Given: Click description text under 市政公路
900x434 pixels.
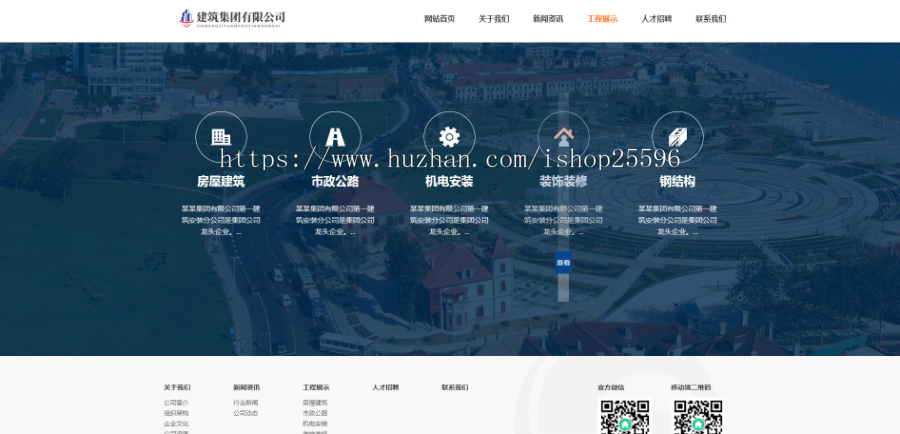Looking at the screenshot, I should [335, 220].
